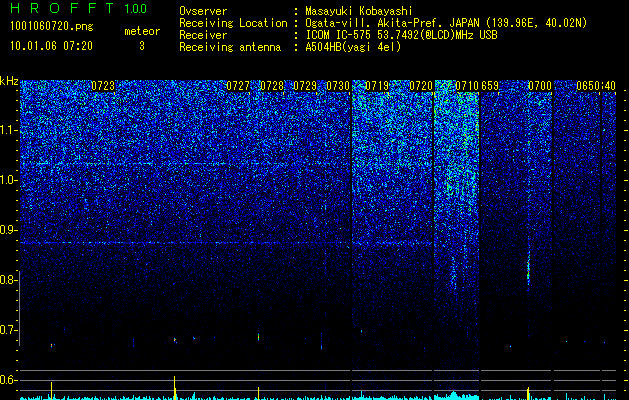629x400 pixels.
Task: Click the 0.7 kHz axis label
Action: click(x=8, y=330)
